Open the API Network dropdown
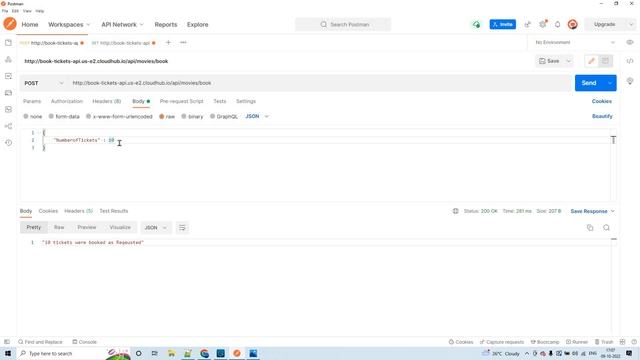 [x=122, y=24]
